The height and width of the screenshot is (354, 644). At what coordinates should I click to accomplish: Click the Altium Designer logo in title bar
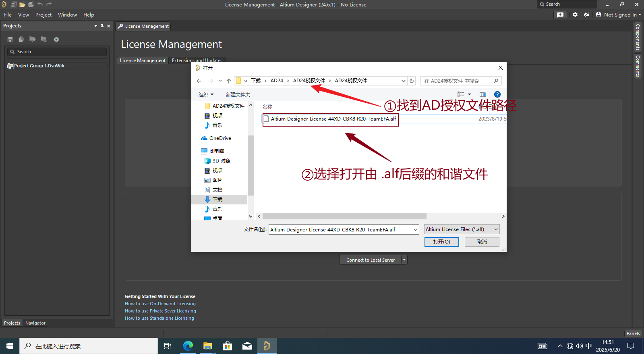[4, 4]
